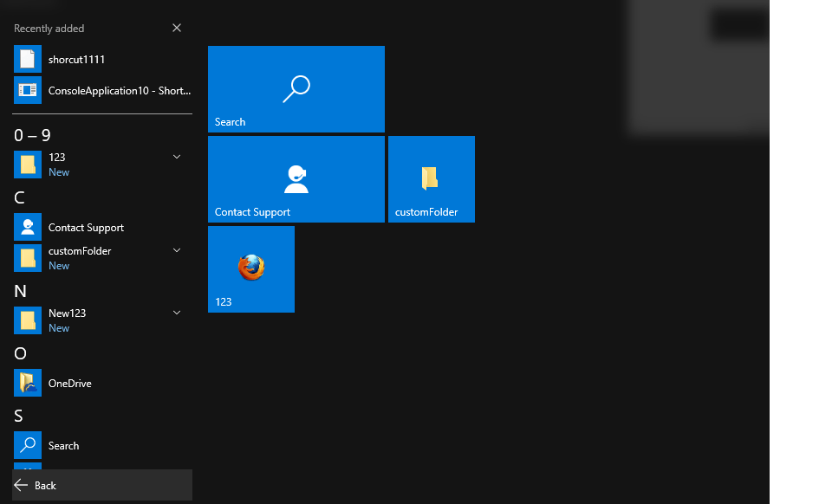This screenshot has width=832, height=504.
Task: Expand the 123 folder chevron
Action: [x=177, y=157]
